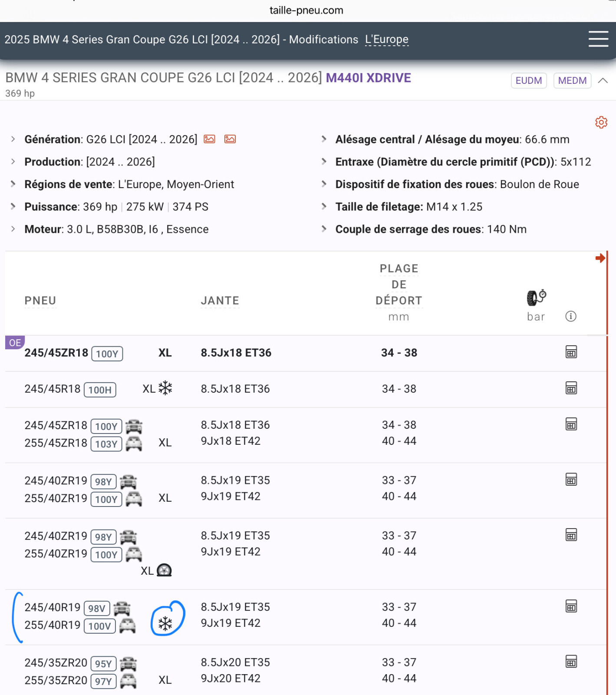Expand the Alésage central chevron
The height and width of the screenshot is (695, 616).
pos(324,139)
